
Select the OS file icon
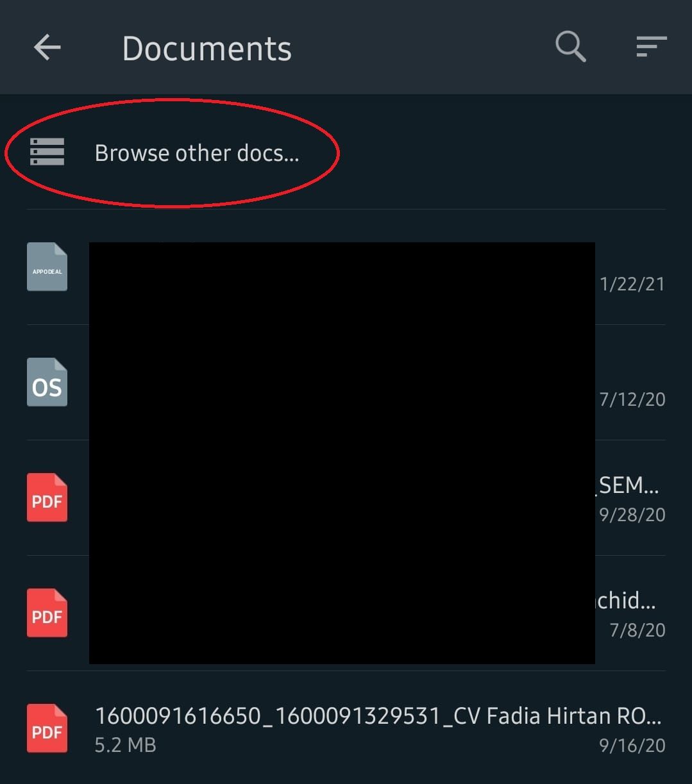point(47,382)
